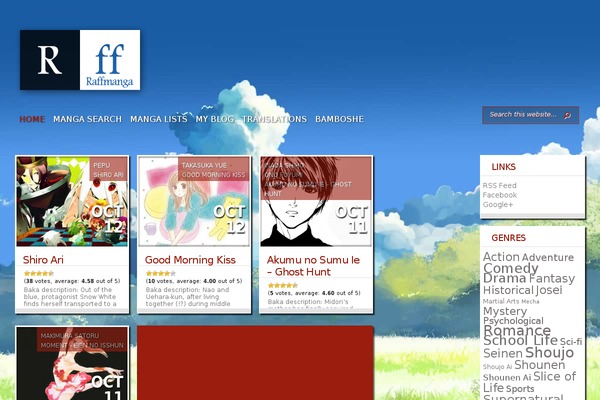Viewport: 600px width, 400px height.
Task: Select the Adventure genre tag
Action: (x=548, y=258)
